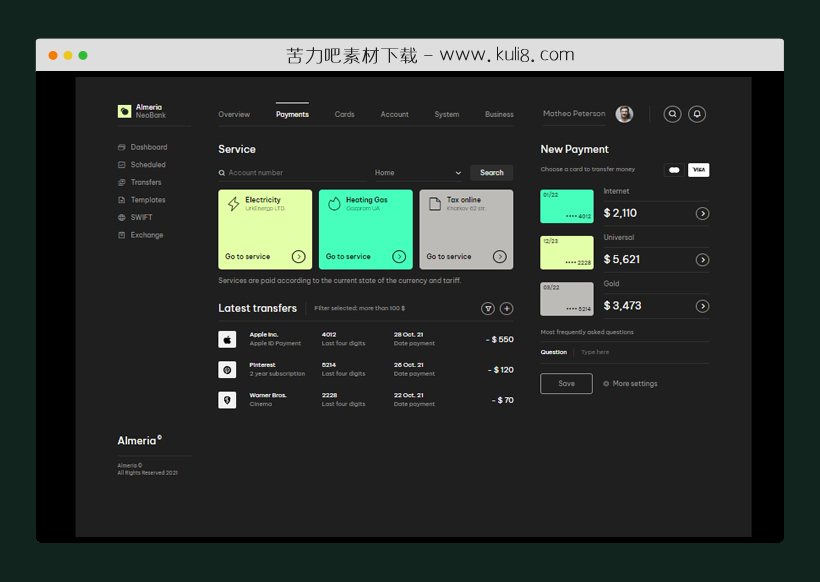The image size is (820, 582).
Task: Select the Mastercard card type toggle
Action: (674, 170)
